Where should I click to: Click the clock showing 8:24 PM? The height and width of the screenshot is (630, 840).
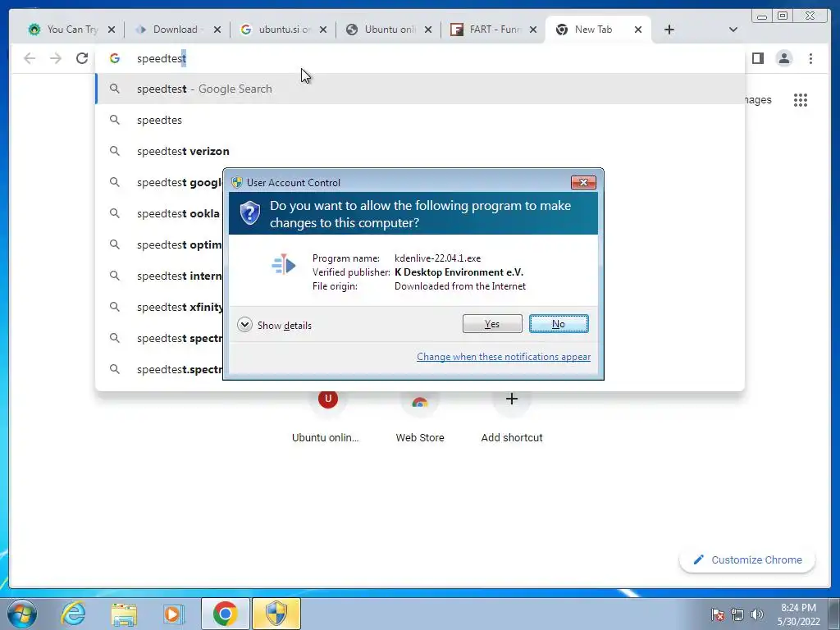pos(798,614)
